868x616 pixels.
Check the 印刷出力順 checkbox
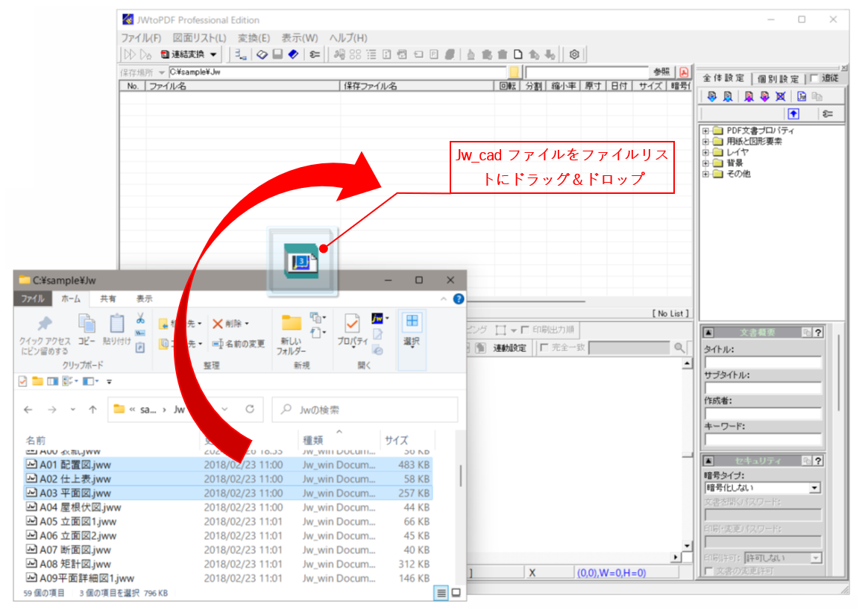point(526,330)
